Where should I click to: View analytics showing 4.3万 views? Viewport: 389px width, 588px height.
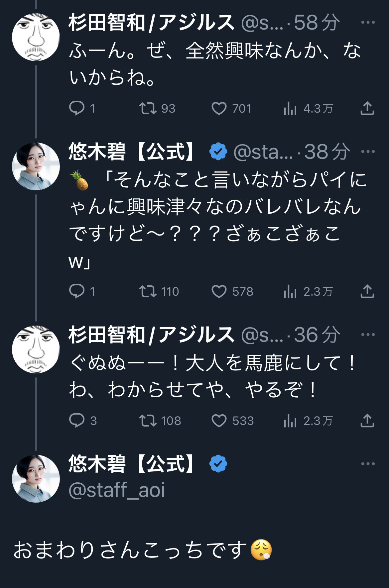click(x=290, y=108)
